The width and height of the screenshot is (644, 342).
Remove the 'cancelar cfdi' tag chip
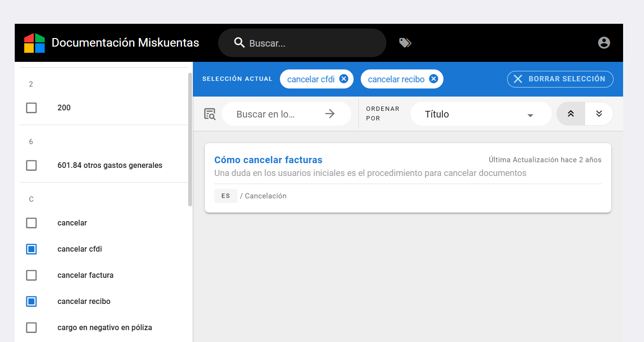click(x=344, y=79)
